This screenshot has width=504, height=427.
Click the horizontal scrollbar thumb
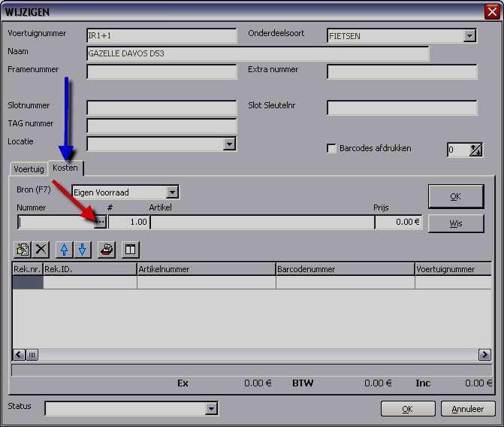pyautogui.click(x=32, y=355)
